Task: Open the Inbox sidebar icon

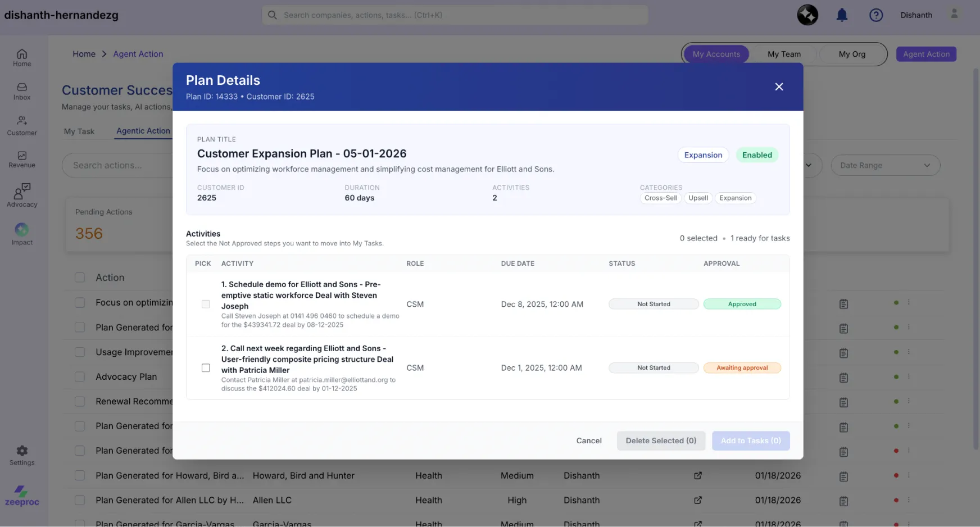Action: tap(21, 91)
